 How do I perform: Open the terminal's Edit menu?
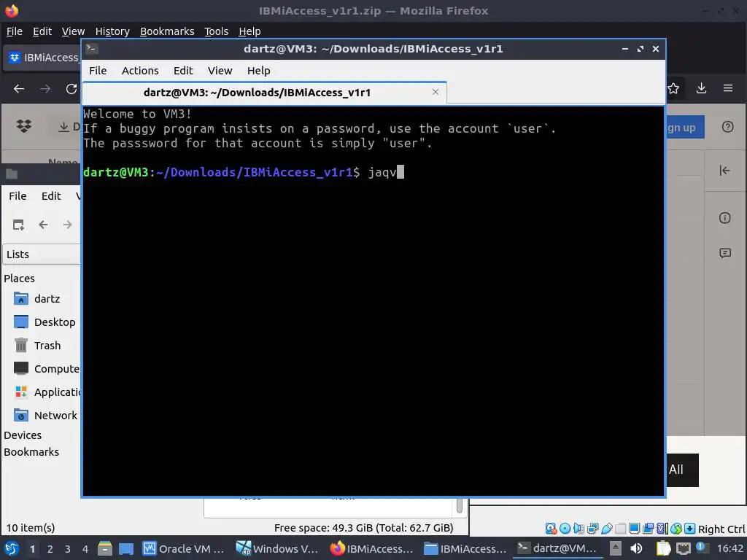point(183,71)
